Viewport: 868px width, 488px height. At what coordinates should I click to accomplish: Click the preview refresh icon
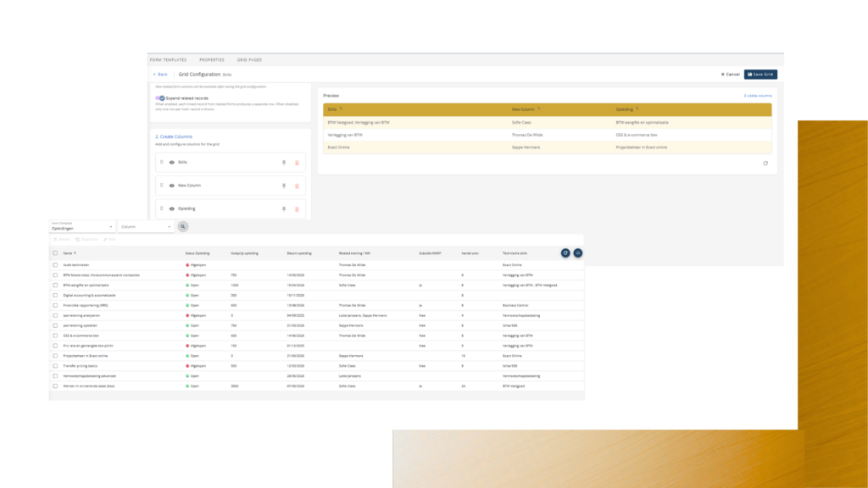[765, 164]
